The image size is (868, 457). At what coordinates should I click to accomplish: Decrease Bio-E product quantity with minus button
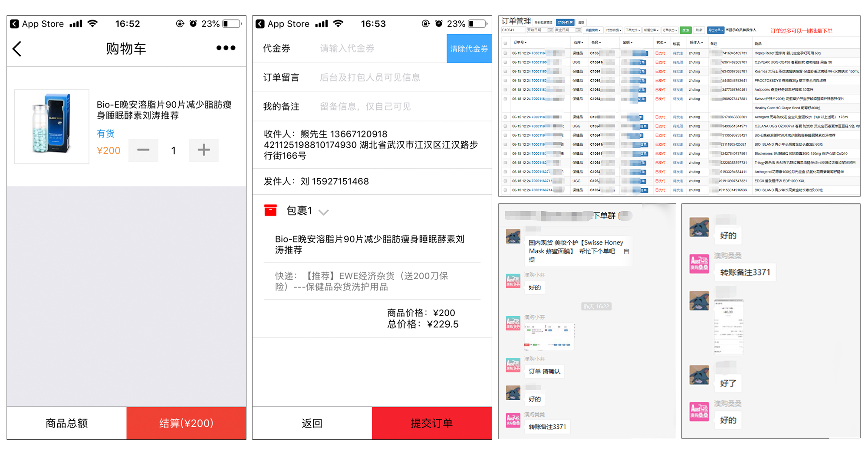[x=143, y=150]
